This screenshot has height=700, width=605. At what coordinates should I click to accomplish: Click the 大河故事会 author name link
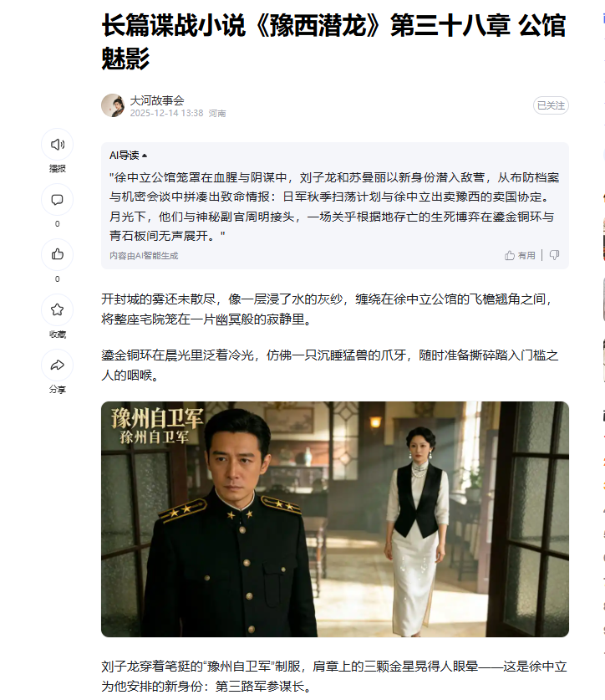[x=157, y=100]
